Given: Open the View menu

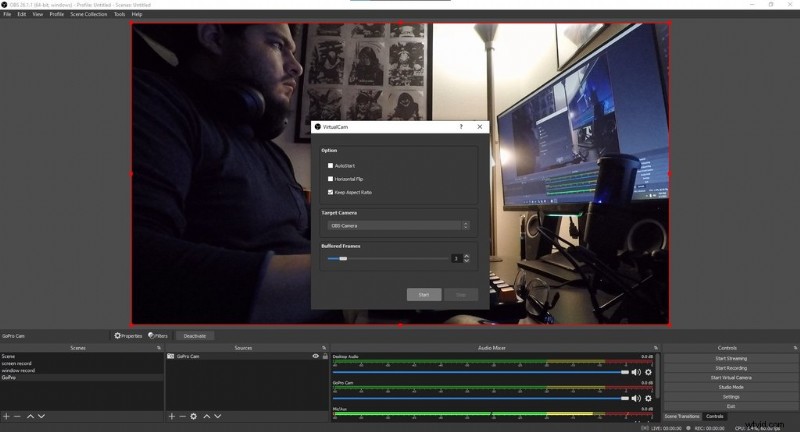Looking at the screenshot, I should point(38,14).
